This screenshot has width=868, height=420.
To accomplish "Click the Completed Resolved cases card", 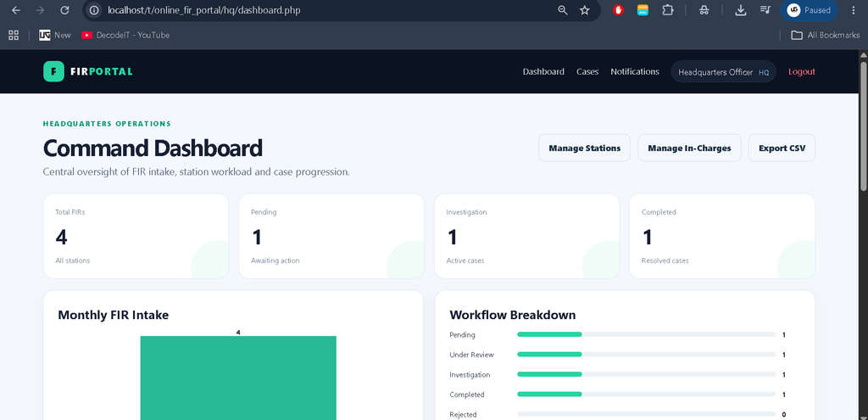I will (722, 236).
